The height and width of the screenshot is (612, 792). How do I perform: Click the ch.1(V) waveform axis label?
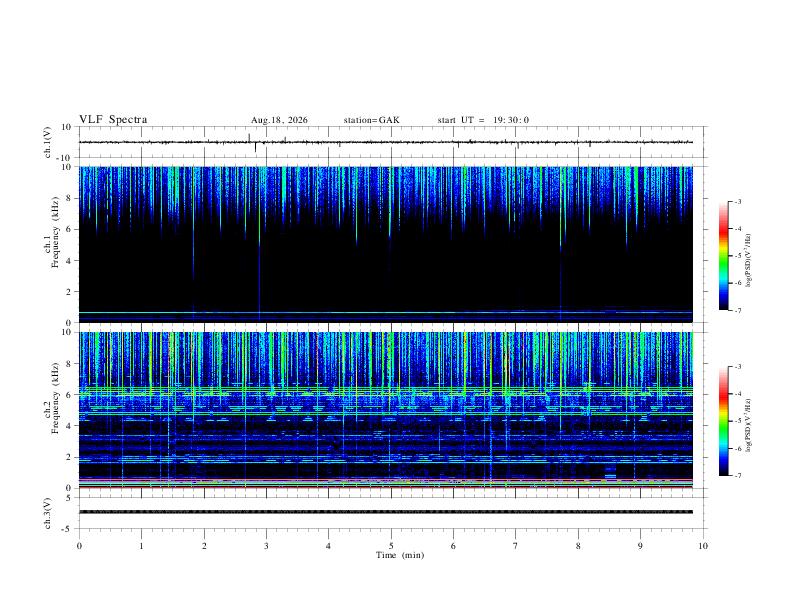[48, 142]
